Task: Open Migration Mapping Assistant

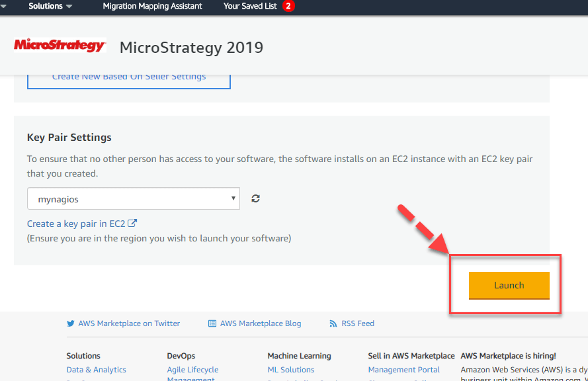Action: pyautogui.click(x=152, y=6)
